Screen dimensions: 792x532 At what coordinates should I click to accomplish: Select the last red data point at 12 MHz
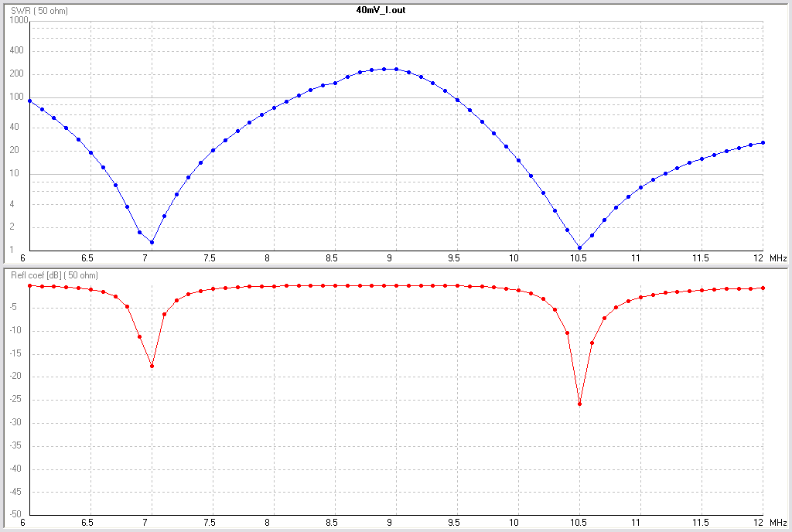(x=763, y=288)
